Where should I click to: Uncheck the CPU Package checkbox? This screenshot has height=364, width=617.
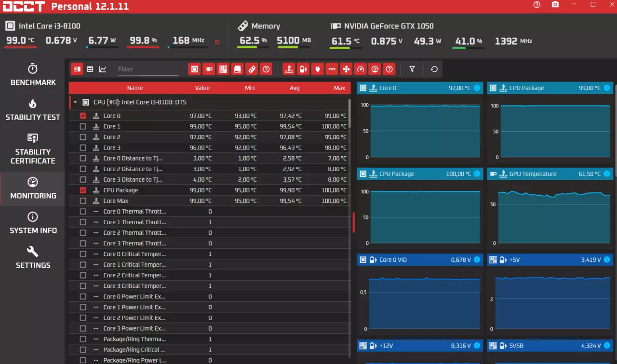(x=83, y=190)
